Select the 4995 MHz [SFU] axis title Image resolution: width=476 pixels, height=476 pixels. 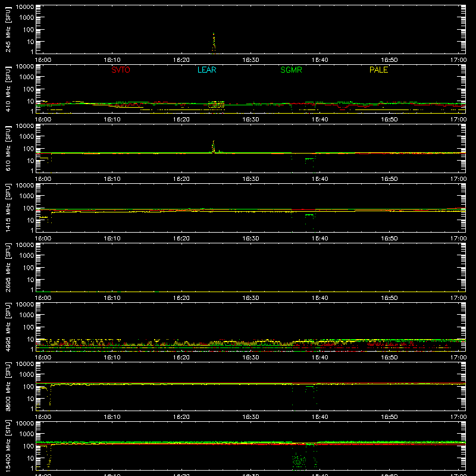(x=8, y=327)
